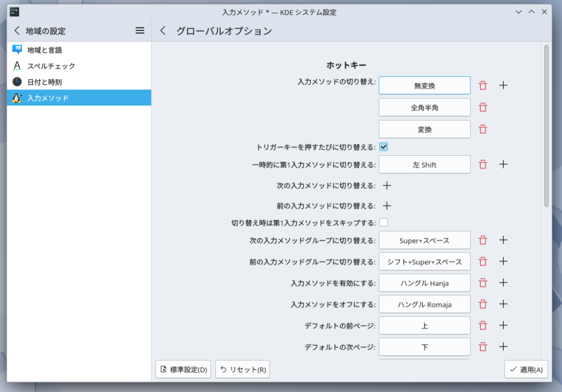Uncheck トリガーキーを押すたびに切り替える checkbox
562x392 pixels.
tap(384, 147)
